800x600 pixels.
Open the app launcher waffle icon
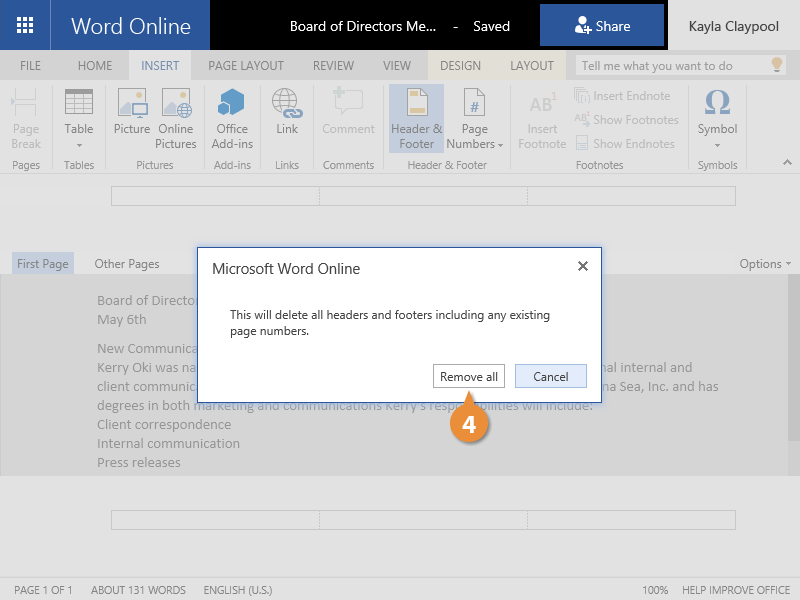click(25, 25)
